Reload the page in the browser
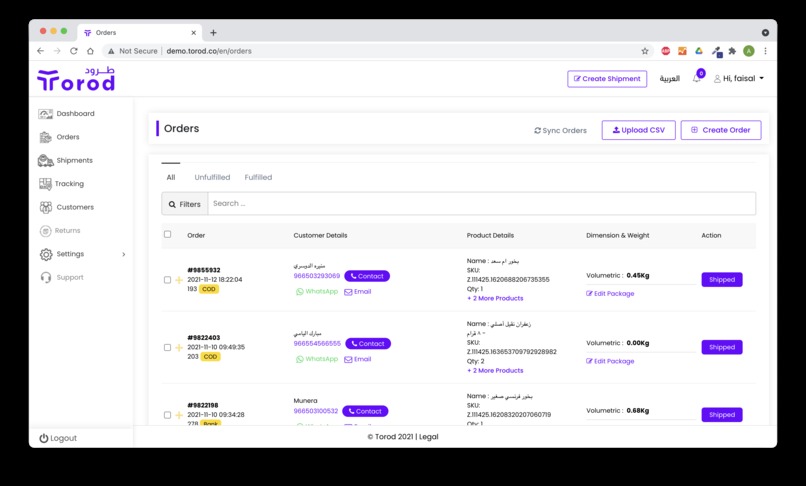Image resolution: width=806 pixels, height=486 pixels. tap(74, 51)
